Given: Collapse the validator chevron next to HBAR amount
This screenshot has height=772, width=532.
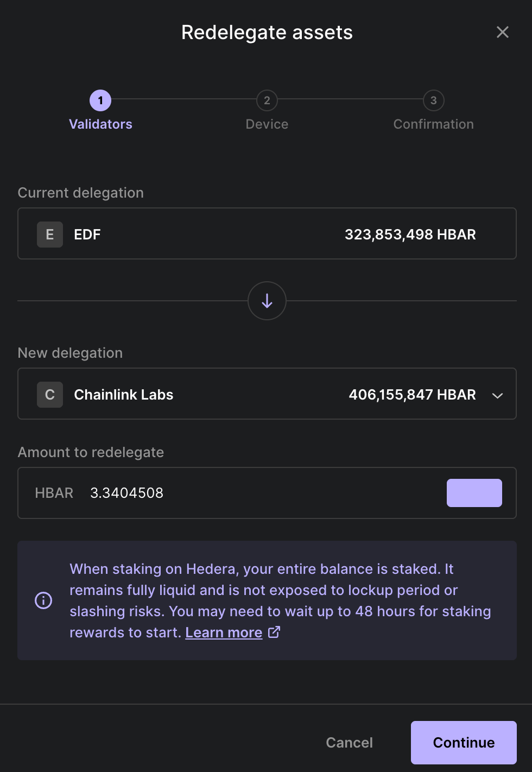Looking at the screenshot, I should click(x=497, y=396).
